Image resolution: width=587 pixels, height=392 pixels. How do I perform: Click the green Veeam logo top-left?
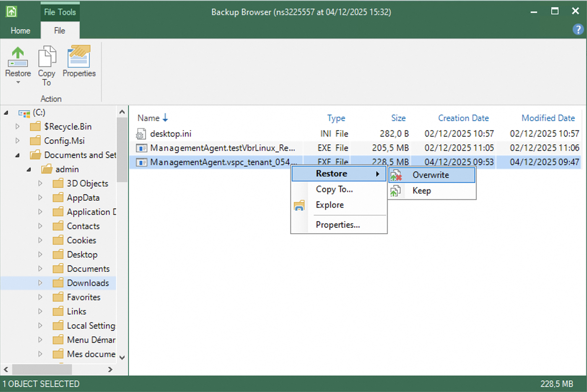[x=10, y=11]
